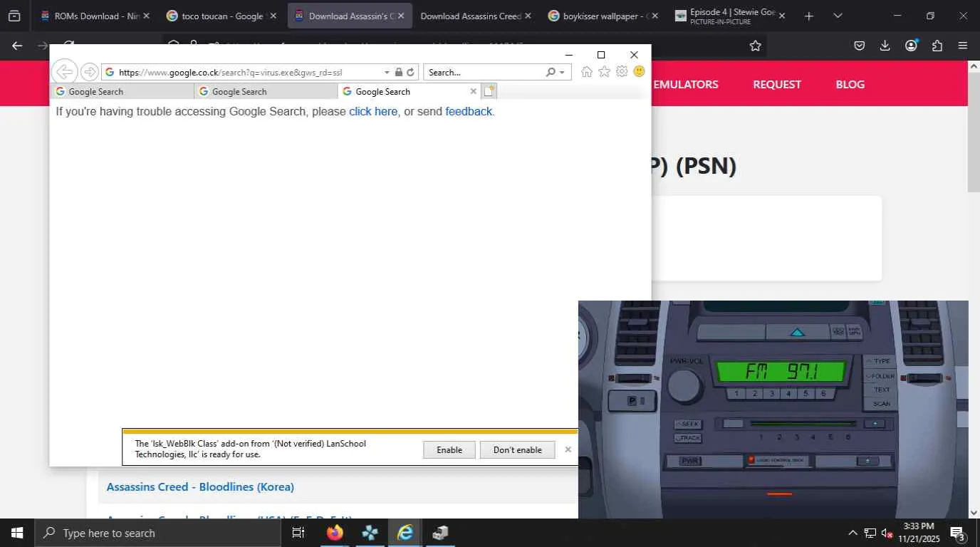Open Task View on the taskbar
Viewport: 980px width, 547px height.
pos(298,533)
